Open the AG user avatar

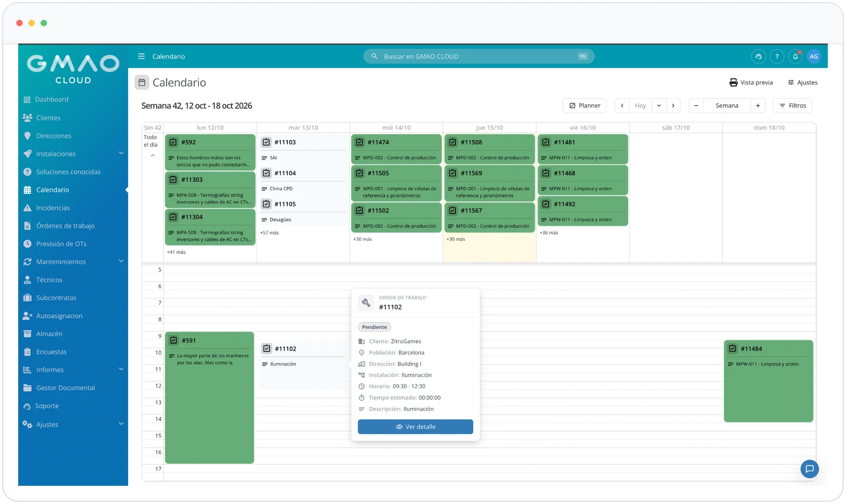[814, 57]
